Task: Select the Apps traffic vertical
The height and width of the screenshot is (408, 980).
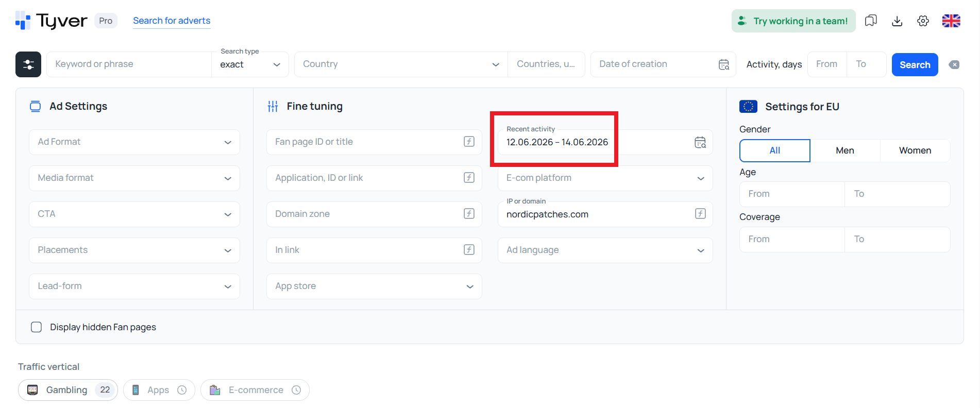Action: click(159, 390)
